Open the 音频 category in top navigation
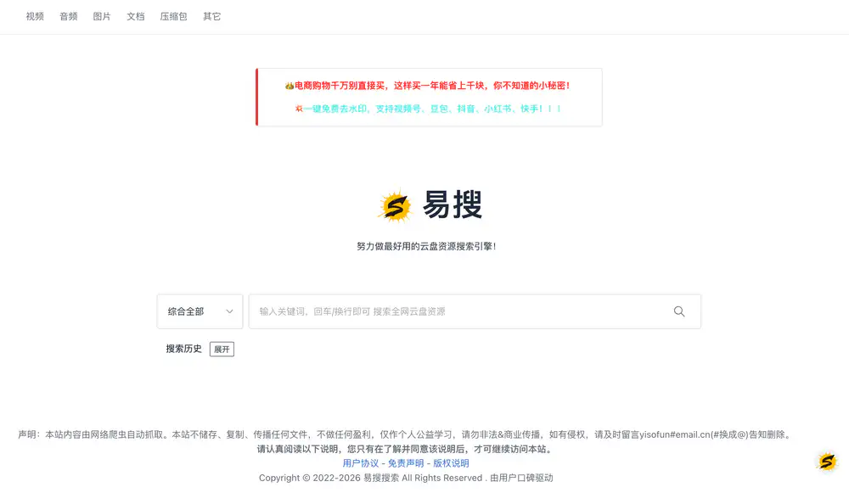This screenshot has width=849, height=504. point(68,17)
